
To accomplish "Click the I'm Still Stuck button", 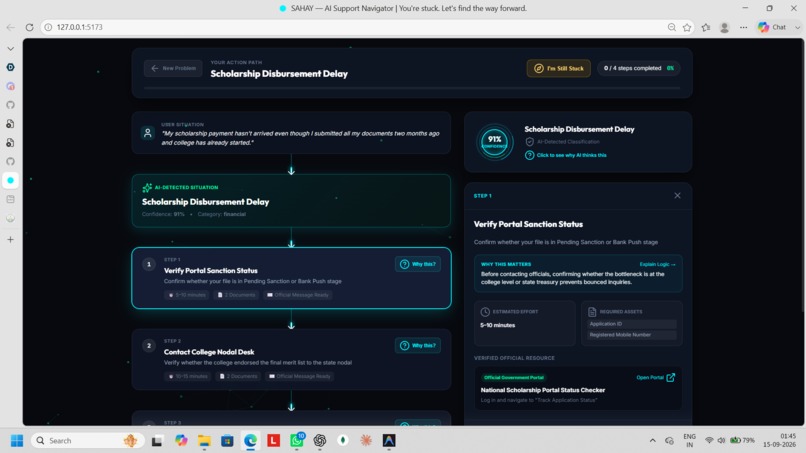I will (558, 68).
